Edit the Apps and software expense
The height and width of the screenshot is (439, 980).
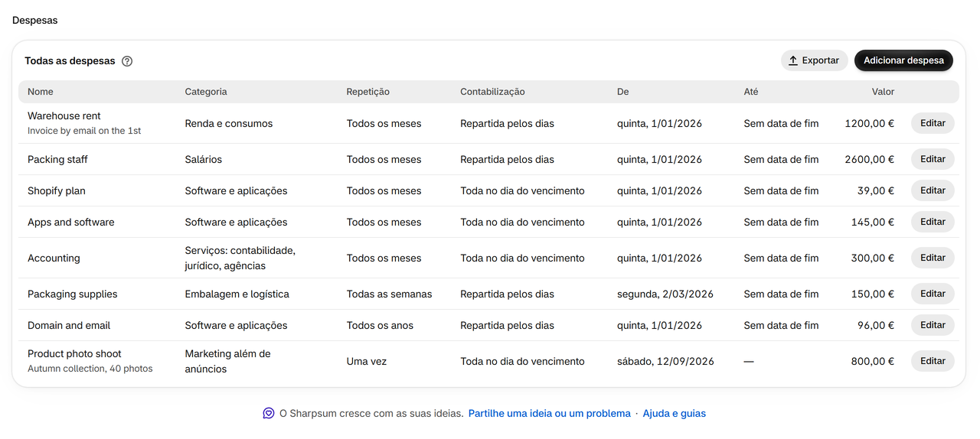click(933, 222)
